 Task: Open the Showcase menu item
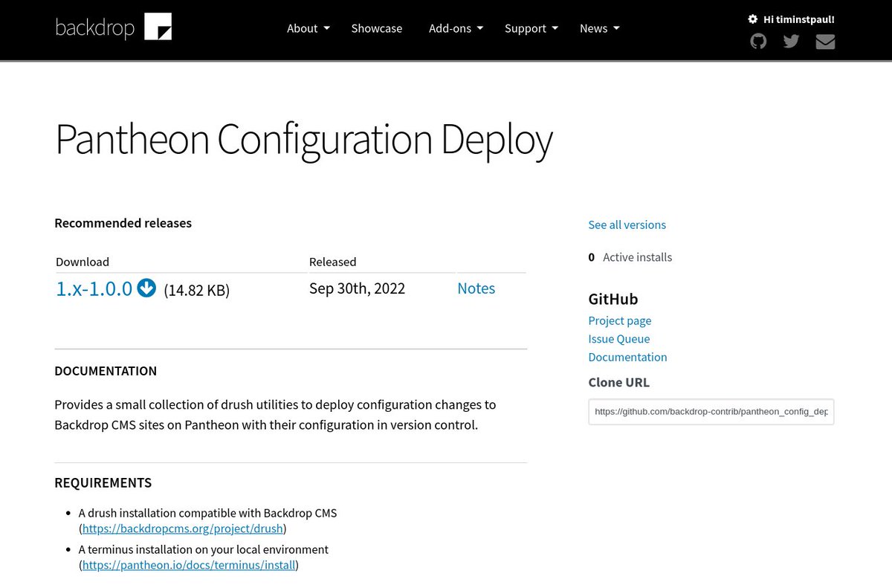(x=377, y=28)
